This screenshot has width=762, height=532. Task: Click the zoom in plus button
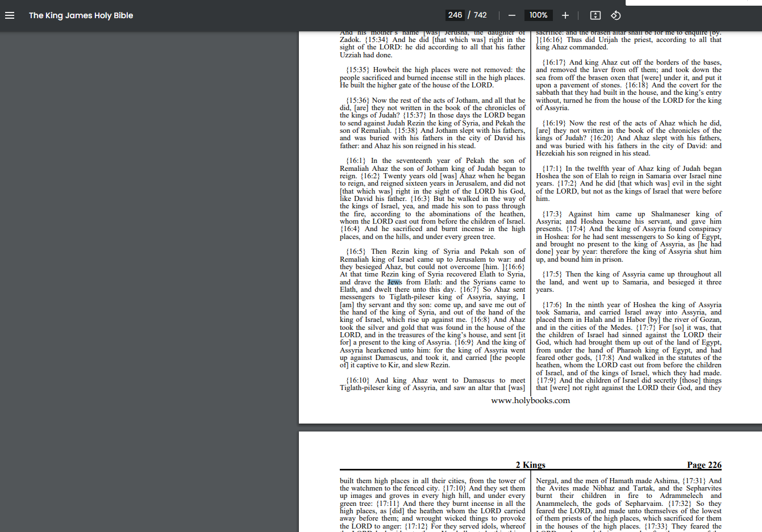point(565,15)
